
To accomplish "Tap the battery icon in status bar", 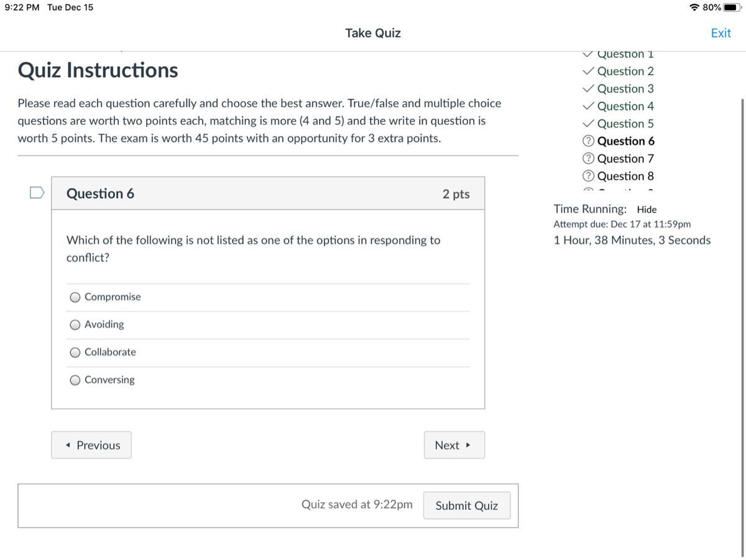I will point(733,7).
